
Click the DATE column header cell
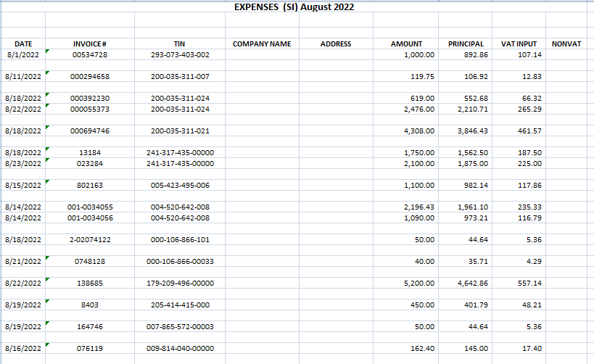coord(23,44)
